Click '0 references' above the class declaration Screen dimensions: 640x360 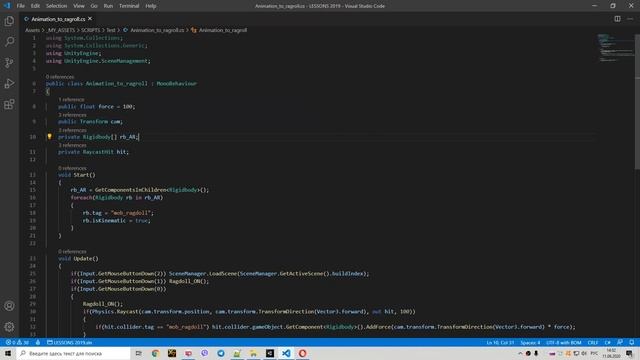60,77
